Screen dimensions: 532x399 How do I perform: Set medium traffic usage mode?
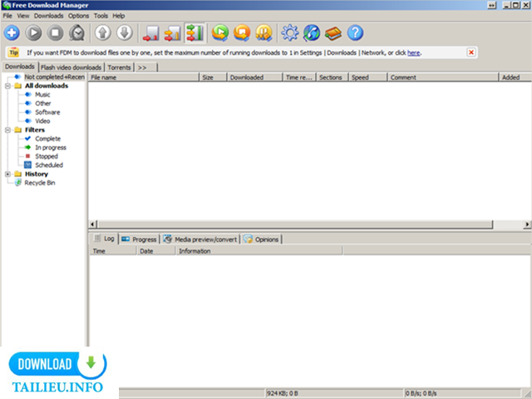(173, 33)
